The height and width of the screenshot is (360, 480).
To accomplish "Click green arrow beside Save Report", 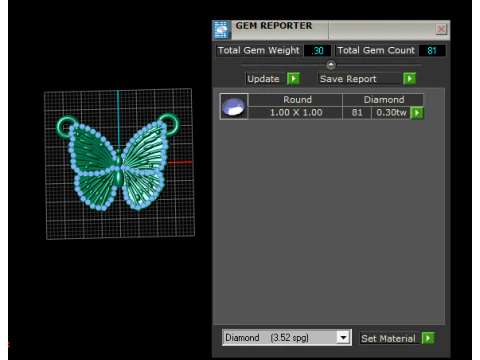I will tap(409, 79).
